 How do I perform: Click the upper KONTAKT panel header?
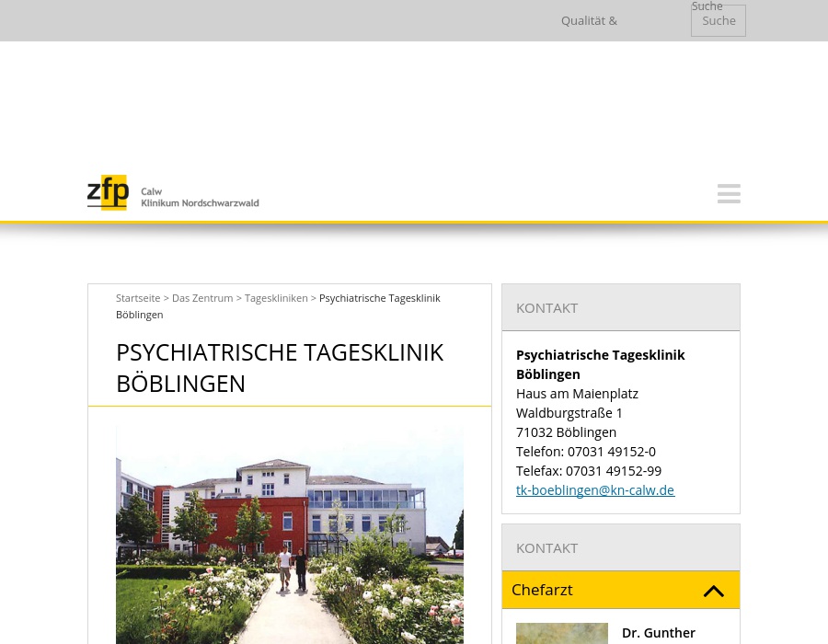point(620,307)
